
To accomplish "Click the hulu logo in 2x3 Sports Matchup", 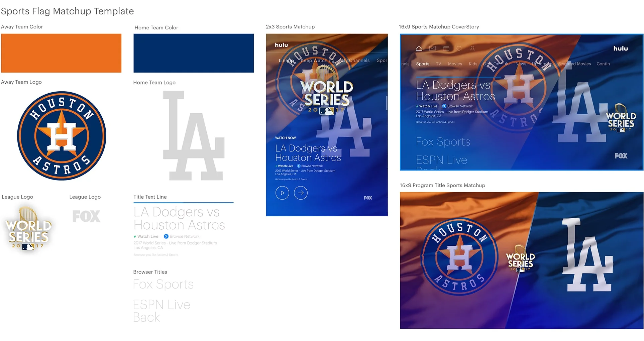I will 281,45.
